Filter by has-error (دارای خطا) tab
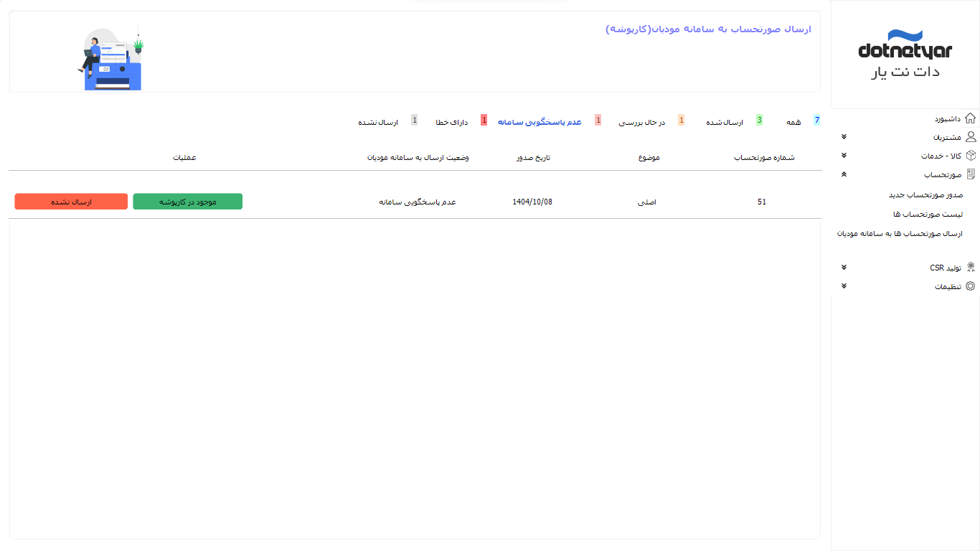The image size is (980, 551). [451, 123]
